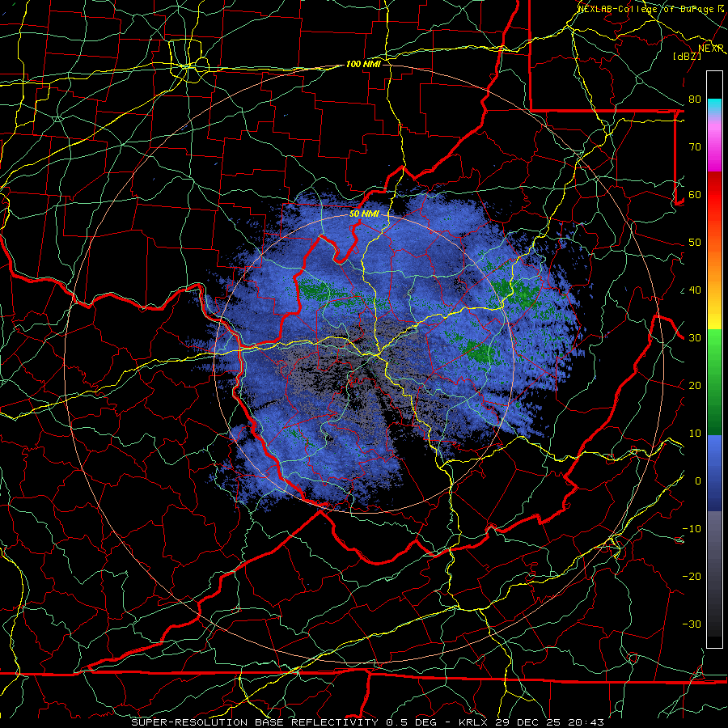Click the 10 value on dBZ scale
The image size is (728, 728).
click(695, 434)
